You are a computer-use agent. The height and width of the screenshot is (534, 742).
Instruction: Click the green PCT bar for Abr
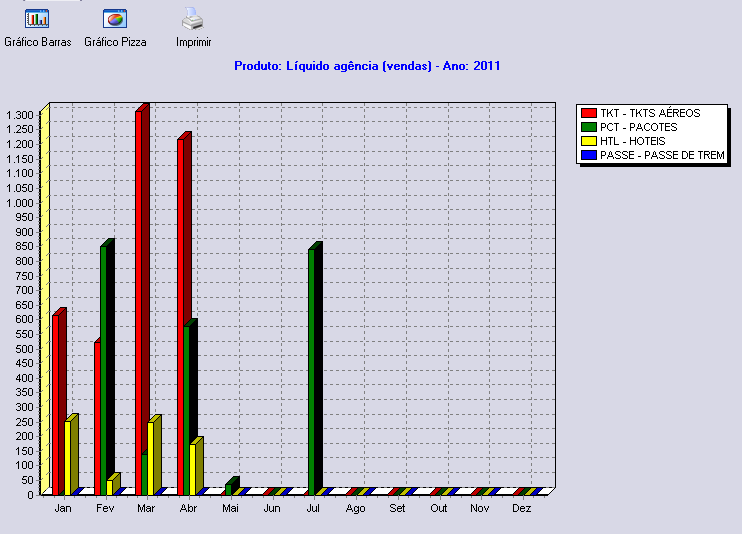click(186, 410)
